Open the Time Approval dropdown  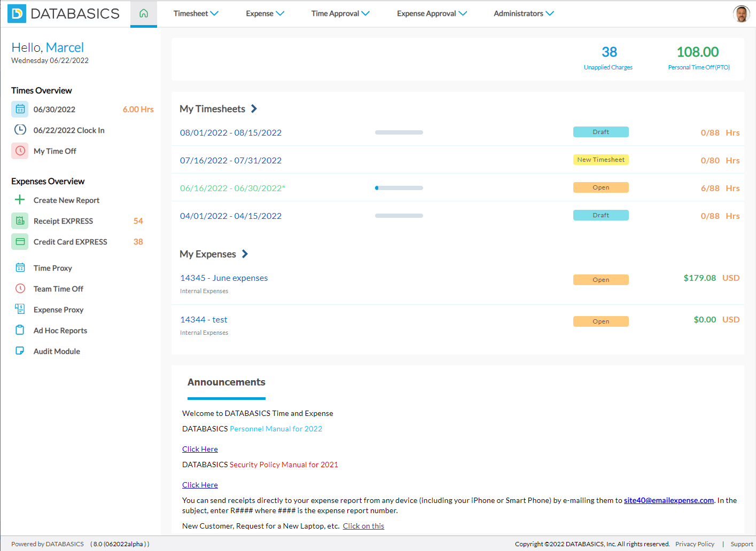pos(340,13)
